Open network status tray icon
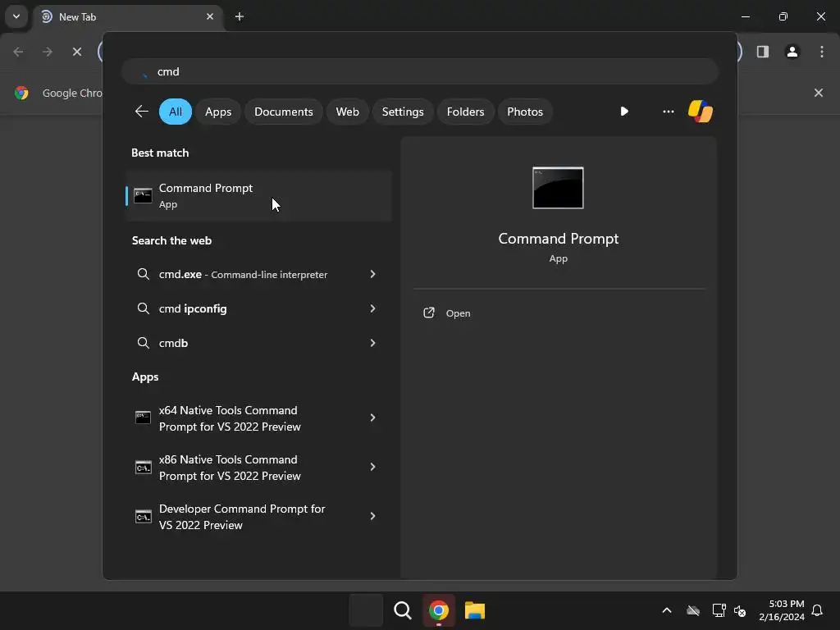This screenshot has height=630, width=840. [x=719, y=610]
